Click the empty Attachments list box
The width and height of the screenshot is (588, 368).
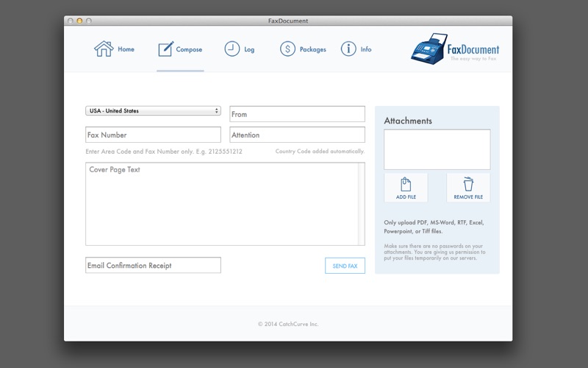437,149
